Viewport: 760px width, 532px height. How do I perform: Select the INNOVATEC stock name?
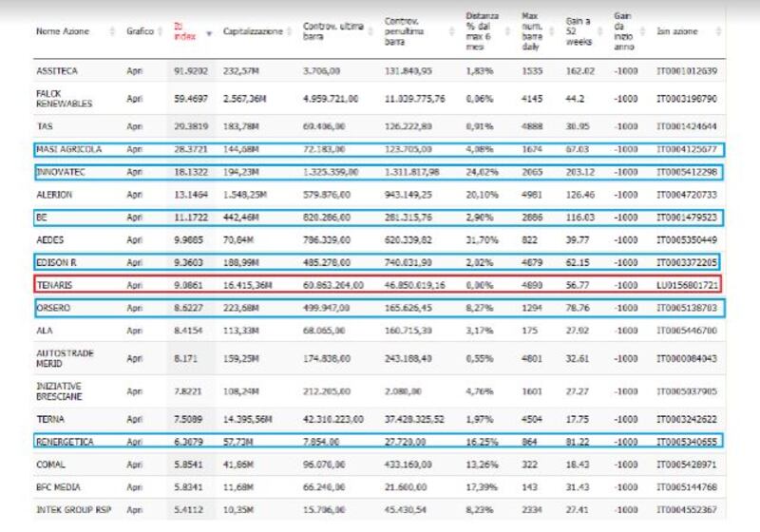tap(61, 172)
